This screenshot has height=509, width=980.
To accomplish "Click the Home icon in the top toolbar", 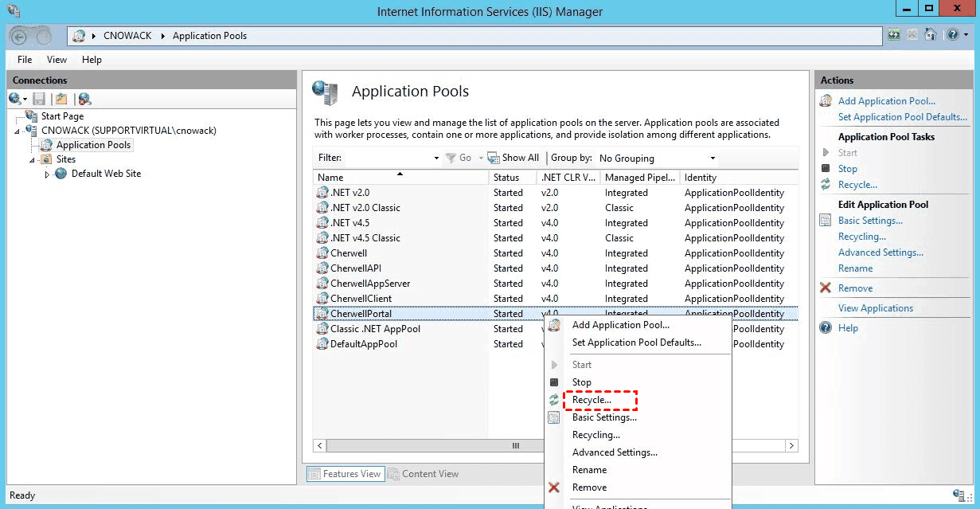I will click(x=931, y=35).
